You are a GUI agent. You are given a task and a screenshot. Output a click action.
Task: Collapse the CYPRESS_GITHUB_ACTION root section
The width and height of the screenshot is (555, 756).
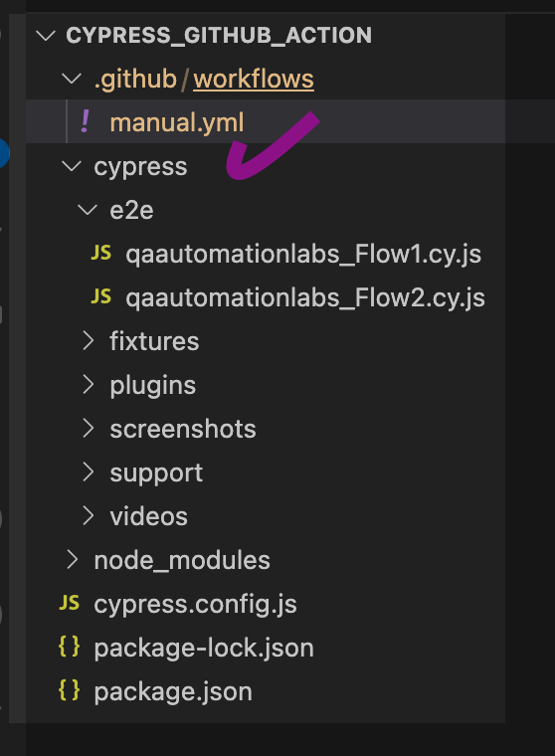coord(46,35)
